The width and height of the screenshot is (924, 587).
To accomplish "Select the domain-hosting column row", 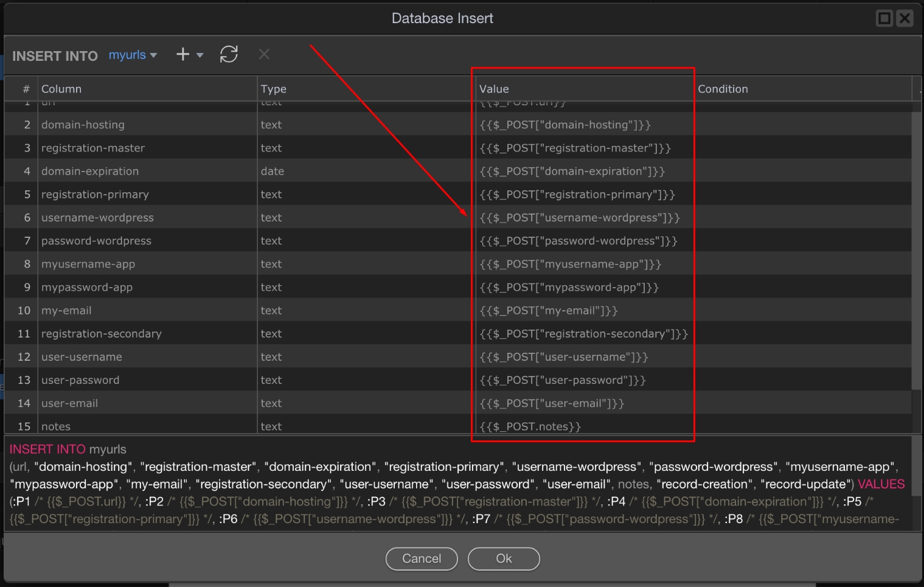I will [x=83, y=125].
